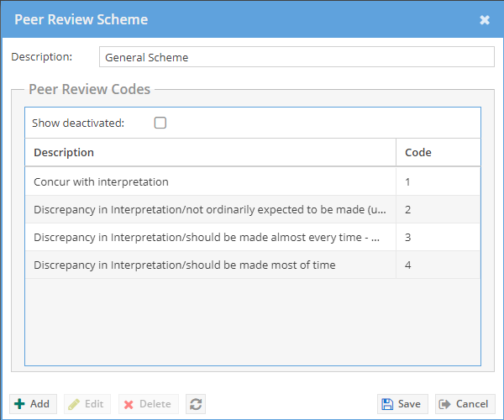The image size is (504, 420).
Task: Select the almost every time discrepancy row
Action: pos(253,237)
